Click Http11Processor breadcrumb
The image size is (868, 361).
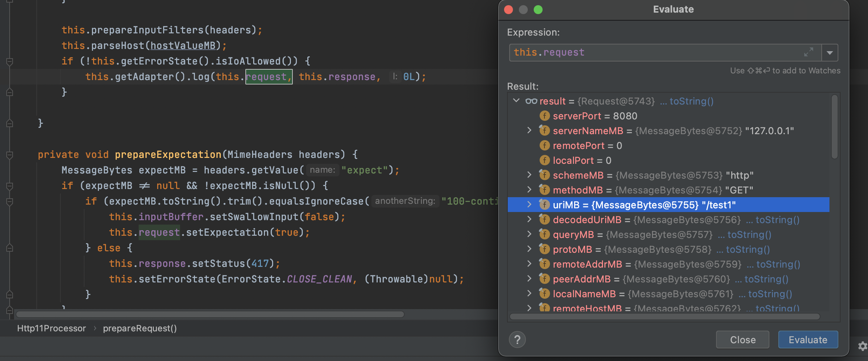click(52, 328)
